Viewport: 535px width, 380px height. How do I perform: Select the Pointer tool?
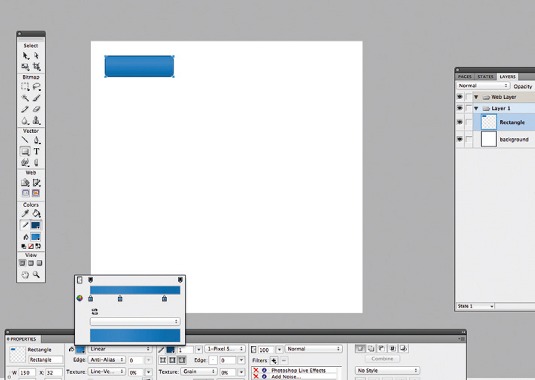click(x=26, y=56)
